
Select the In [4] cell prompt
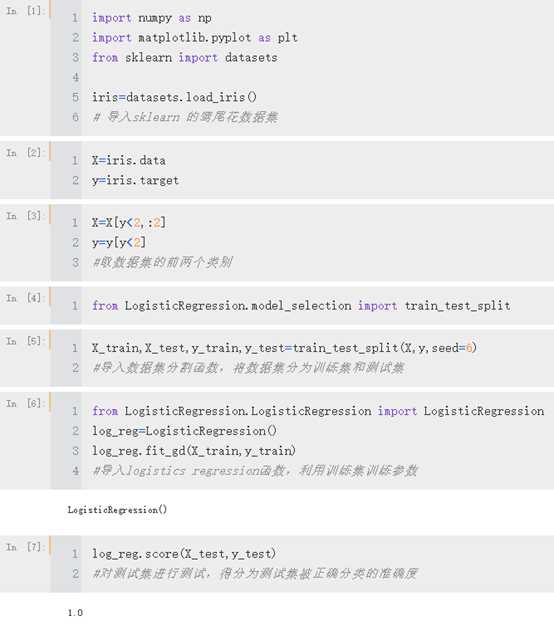(x=24, y=299)
